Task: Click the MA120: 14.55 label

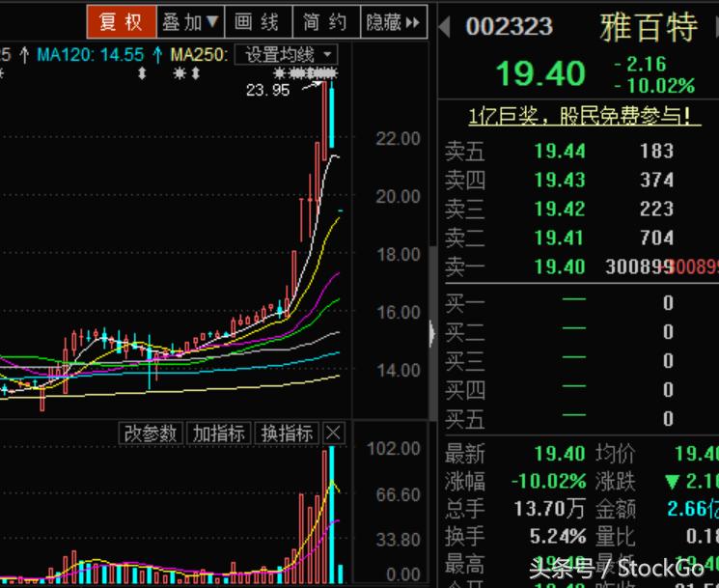Action: (90, 55)
